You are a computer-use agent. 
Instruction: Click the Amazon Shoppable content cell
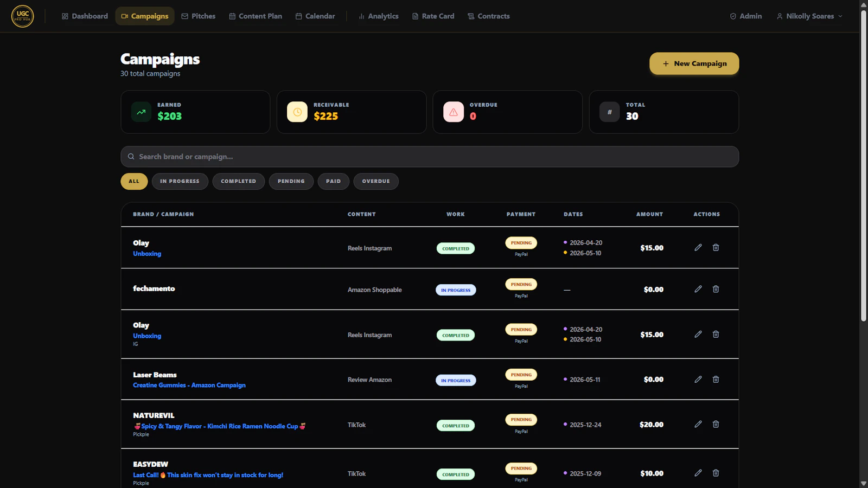click(x=375, y=290)
